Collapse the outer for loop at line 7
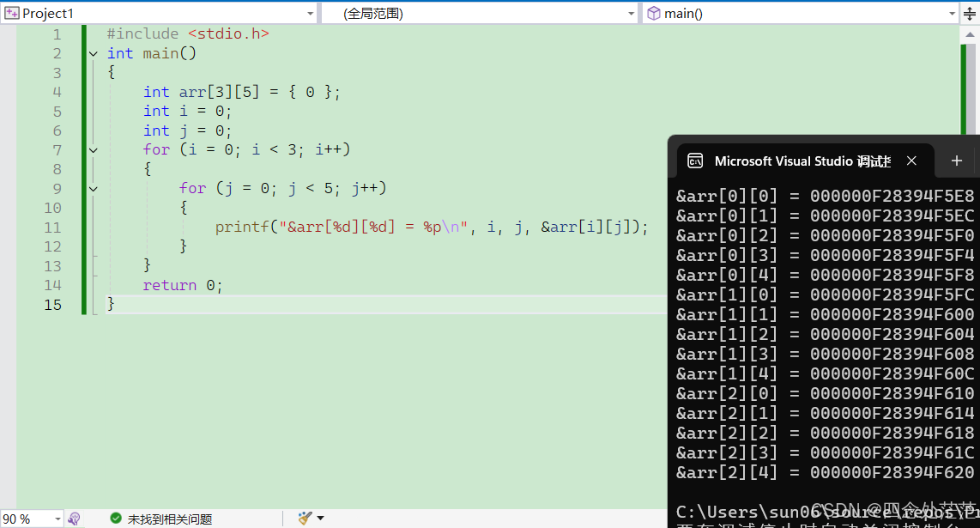Image resolution: width=980 pixels, height=528 pixels. pos(94,150)
